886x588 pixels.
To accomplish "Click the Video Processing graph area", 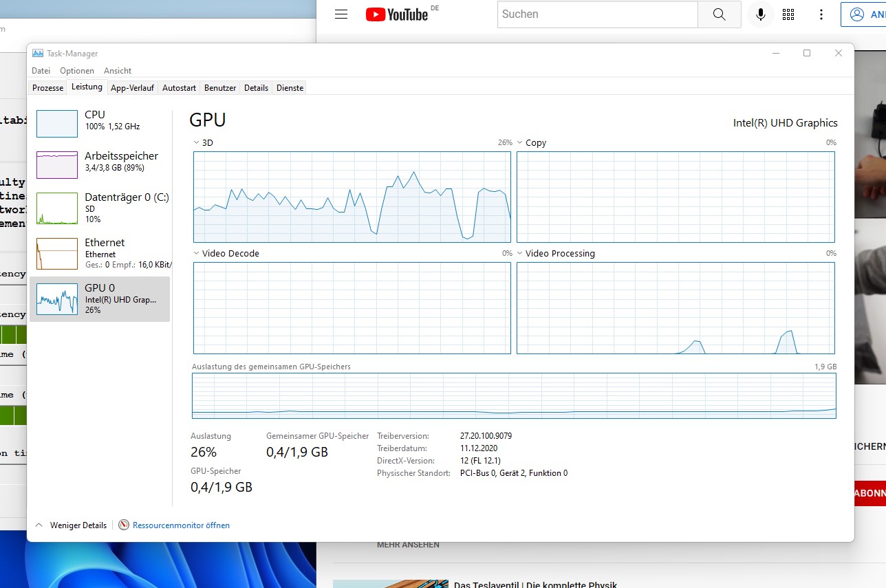I will [x=676, y=308].
